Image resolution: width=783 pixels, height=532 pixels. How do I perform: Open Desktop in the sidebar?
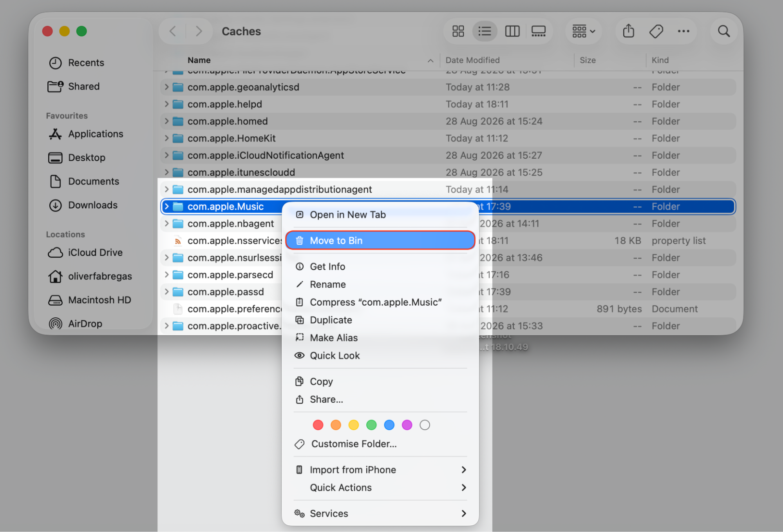[77, 157]
